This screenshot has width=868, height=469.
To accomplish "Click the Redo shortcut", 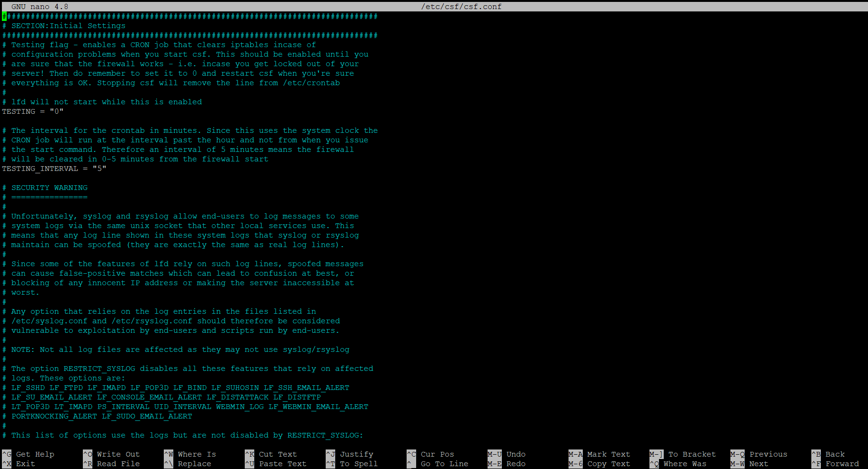I will point(516,464).
